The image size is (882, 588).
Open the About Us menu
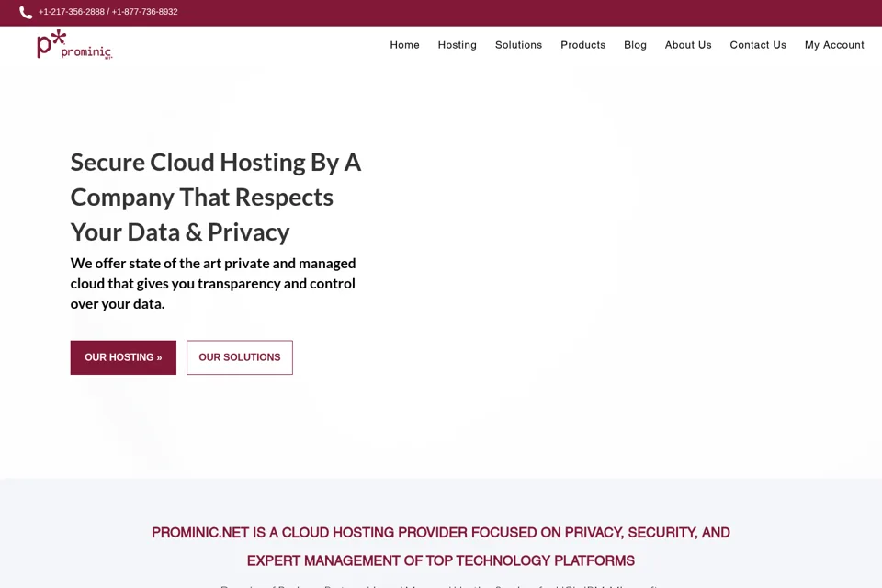tap(688, 45)
